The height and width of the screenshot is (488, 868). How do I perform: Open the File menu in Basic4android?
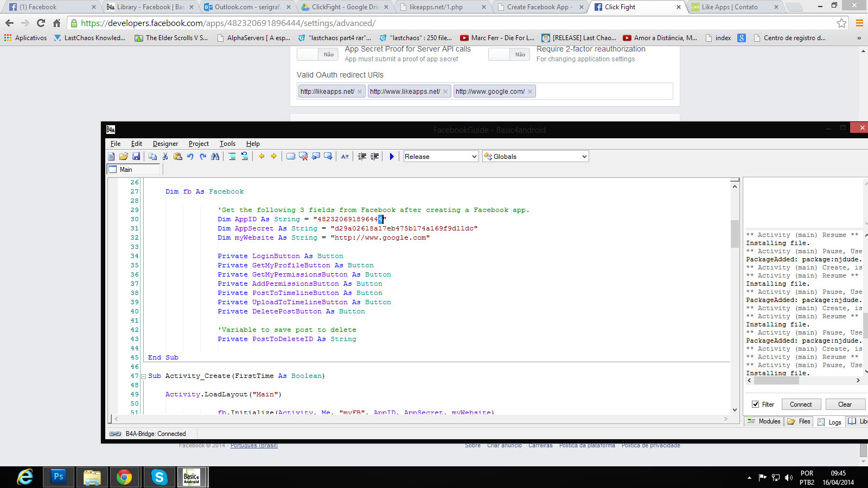[116, 144]
